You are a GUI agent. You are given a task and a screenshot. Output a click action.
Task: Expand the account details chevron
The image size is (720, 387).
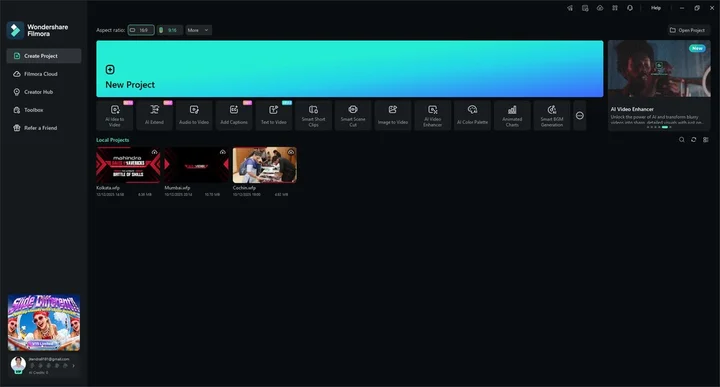(x=73, y=366)
